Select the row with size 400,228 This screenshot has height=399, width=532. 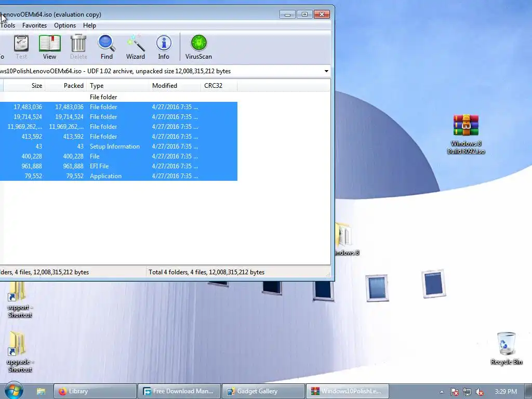(118, 156)
